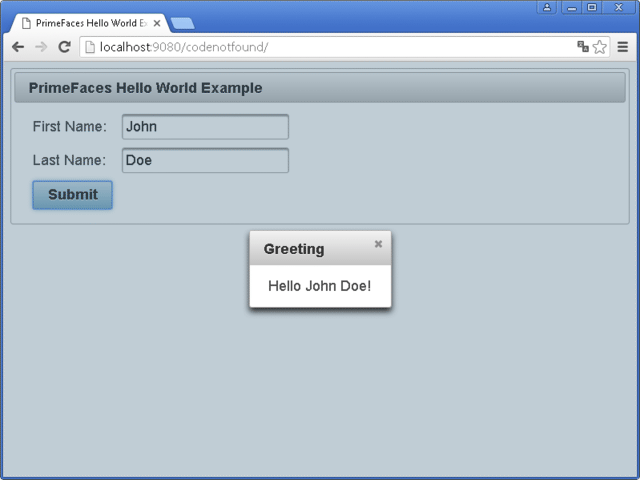Focus the address bar showing localhost:9080
This screenshot has height=480, width=640.
point(330,47)
